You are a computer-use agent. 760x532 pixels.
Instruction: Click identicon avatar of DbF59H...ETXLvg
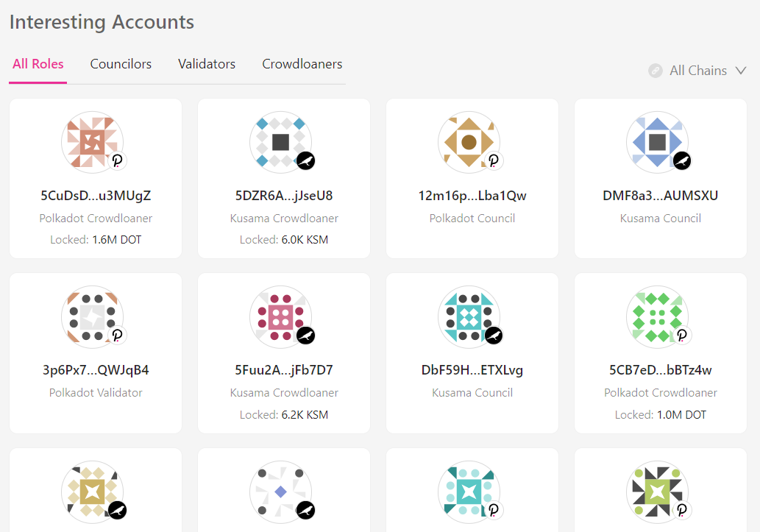point(469,316)
